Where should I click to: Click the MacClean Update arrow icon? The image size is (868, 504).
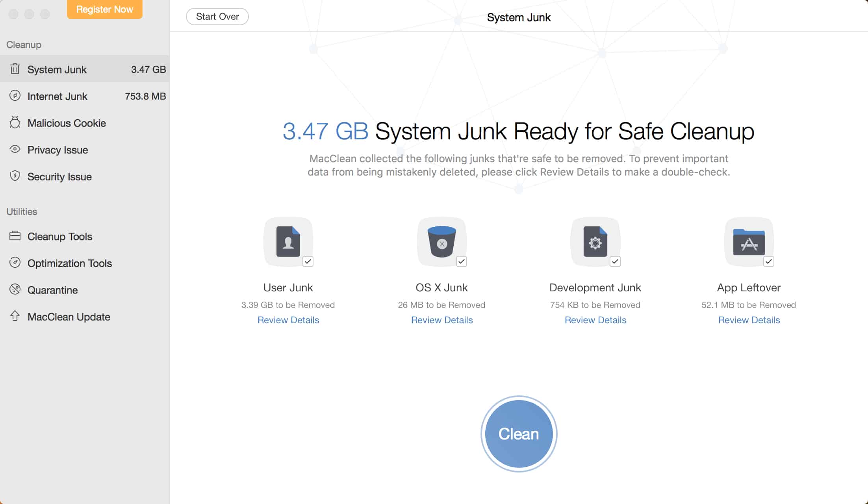coord(15,316)
